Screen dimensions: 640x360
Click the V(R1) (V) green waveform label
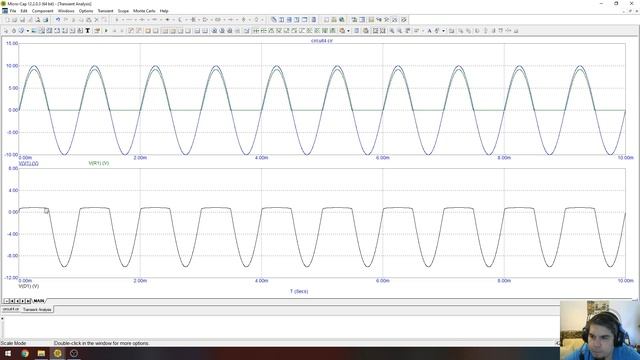99,163
